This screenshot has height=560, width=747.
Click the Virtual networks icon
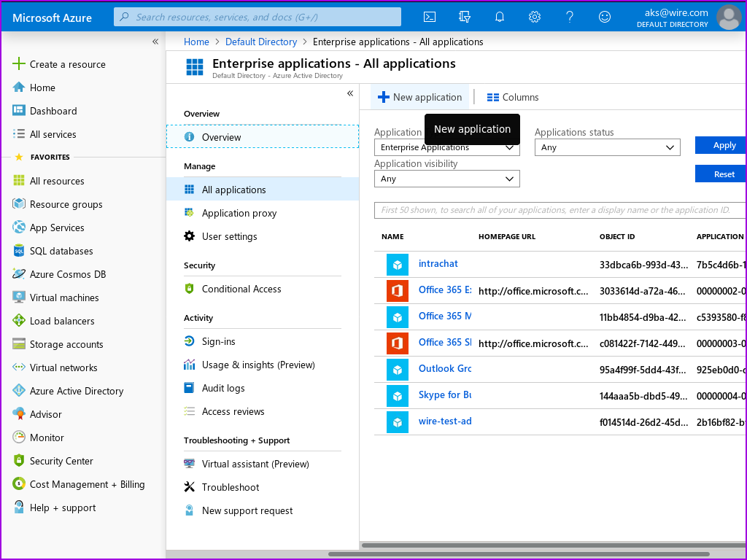[x=18, y=367]
